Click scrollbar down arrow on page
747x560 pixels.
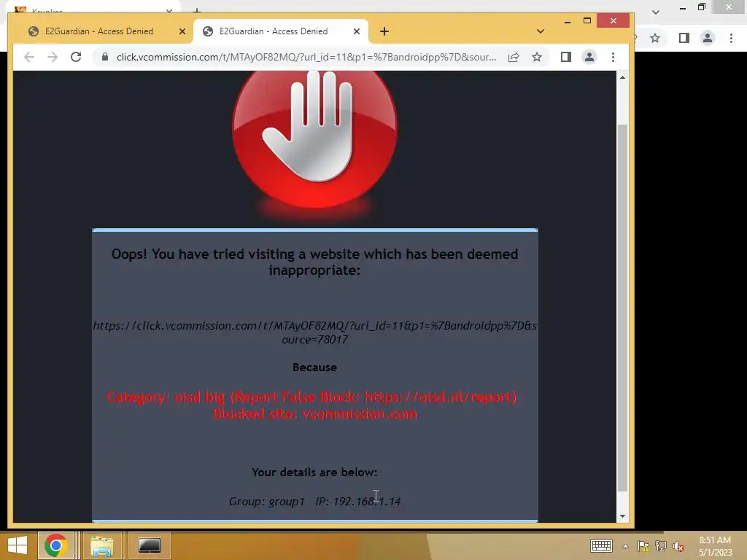coord(622,516)
